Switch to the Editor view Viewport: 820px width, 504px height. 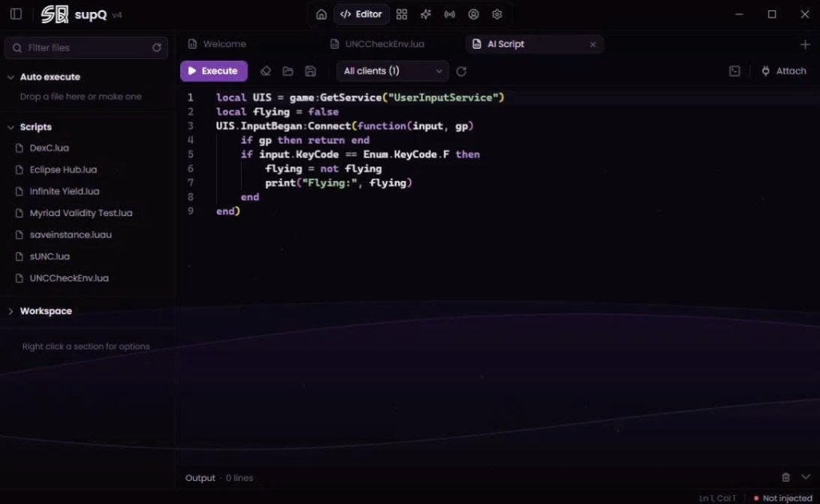click(361, 14)
